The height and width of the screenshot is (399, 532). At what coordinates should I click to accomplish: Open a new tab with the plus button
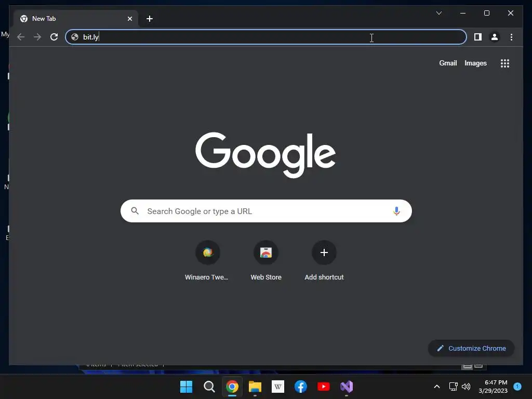149,19
